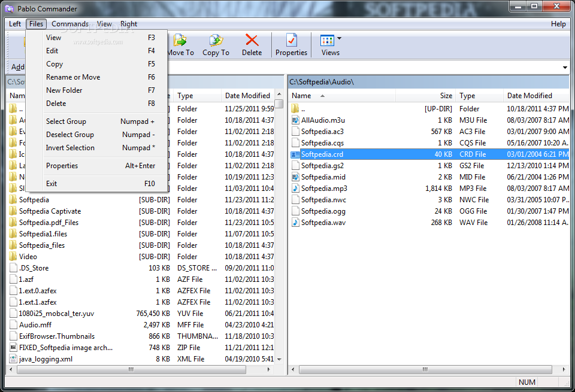
Task: Click the Softpedia.mp3 audio icon
Action: pos(295,189)
